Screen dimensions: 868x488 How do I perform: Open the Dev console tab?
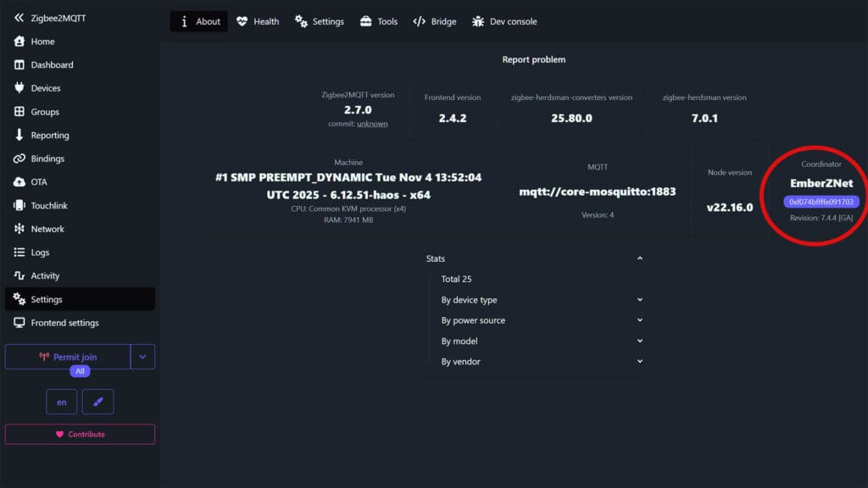pyautogui.click(x=504, y=21)
